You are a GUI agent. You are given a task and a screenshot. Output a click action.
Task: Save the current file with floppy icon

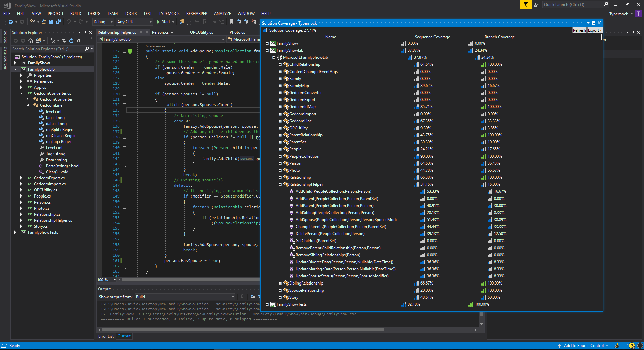click(x=51, y=22)
